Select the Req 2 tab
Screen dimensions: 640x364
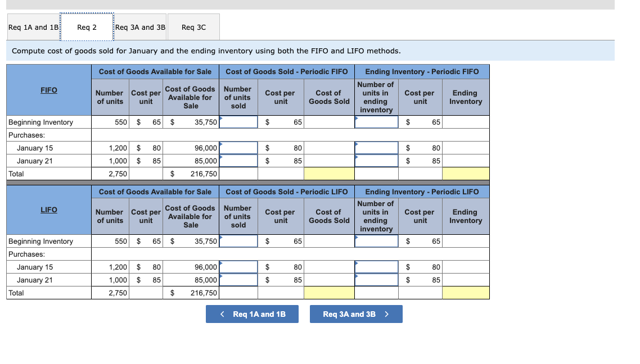pos(87,28)
